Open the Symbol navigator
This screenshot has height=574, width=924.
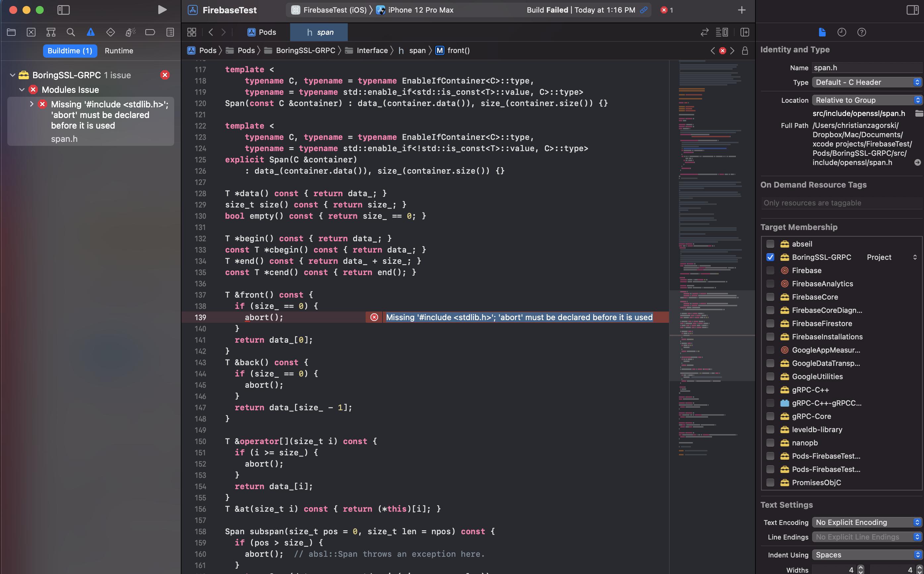(x=51, y=32)
